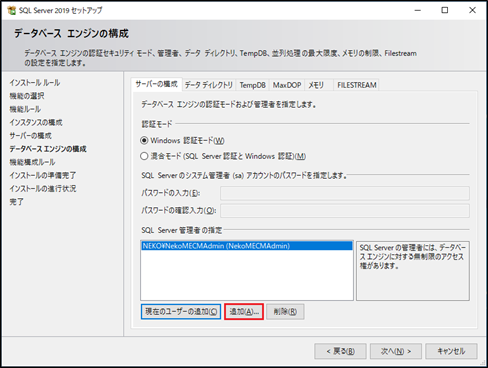The height and width of the screenshot is (368, 488).
Task: Maximize the SQL Server setup window
Action: pos(445,10)
